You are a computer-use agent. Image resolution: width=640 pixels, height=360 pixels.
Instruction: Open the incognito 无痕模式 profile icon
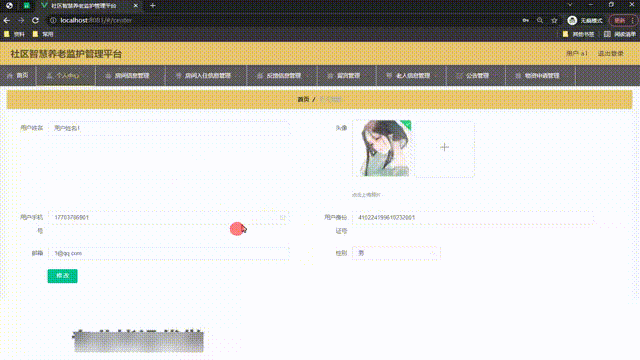click(x=572, y=20)
